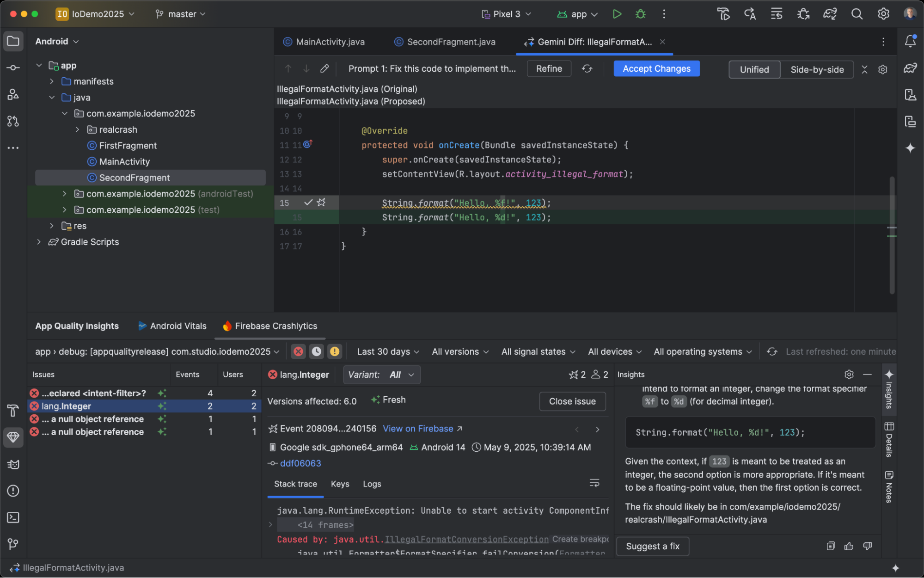Open the Logcat cat icon in left sidebar

[x=13, y=464]
